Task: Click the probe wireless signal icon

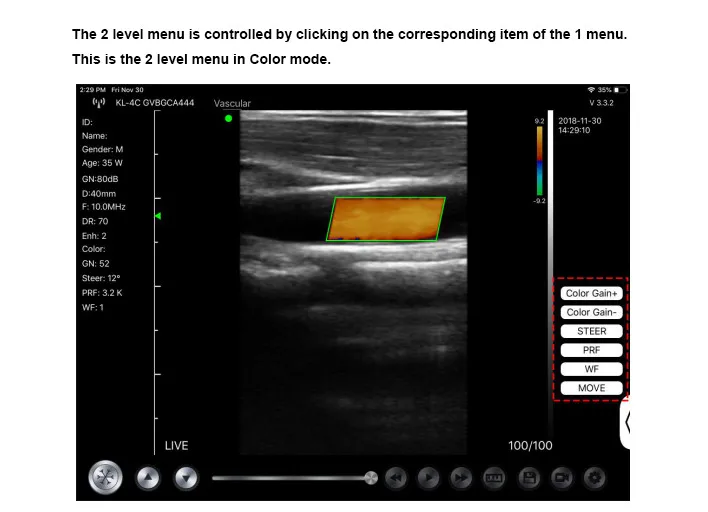Action: coord(98,103)
